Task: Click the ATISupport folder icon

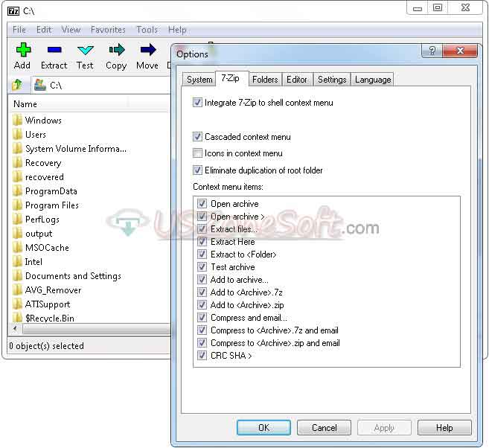Action: [x=17, y=304]
